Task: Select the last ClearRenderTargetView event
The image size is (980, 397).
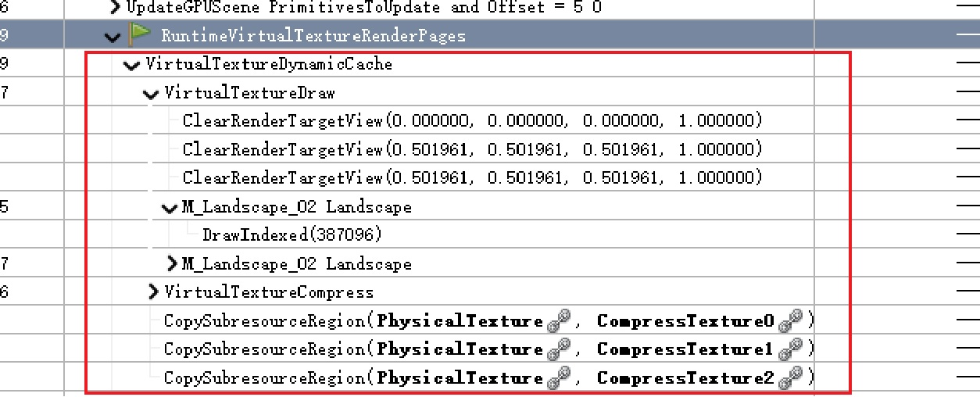Action: coord(472,177)
